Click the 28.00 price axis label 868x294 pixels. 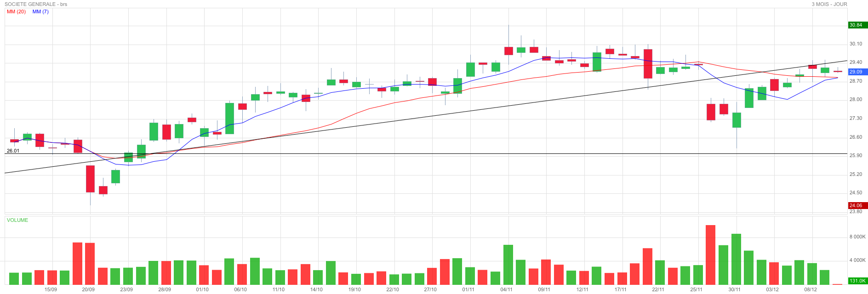coord(856,99)
